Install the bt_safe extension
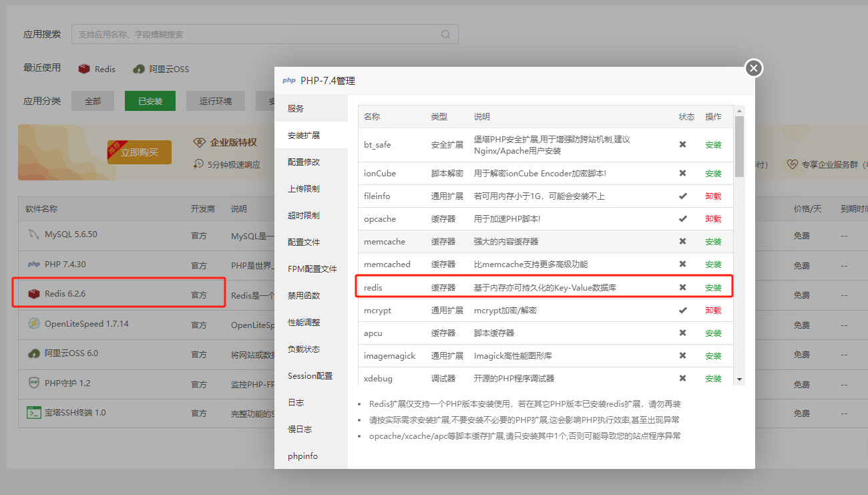This screenshot has width=868, height=495. pyautogui.click(x=713, y=144)
